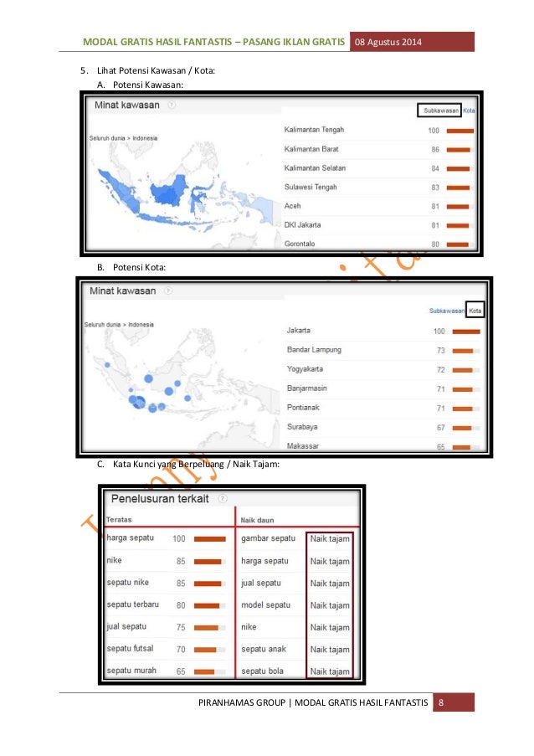Select Bandar Lampung city entry

point(314,350)
